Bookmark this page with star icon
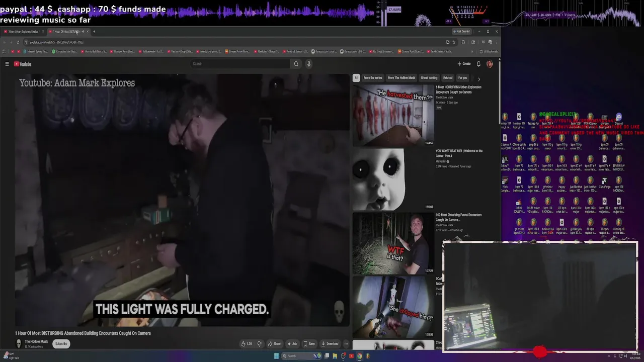Screen dimensions: 644x362 454,42
